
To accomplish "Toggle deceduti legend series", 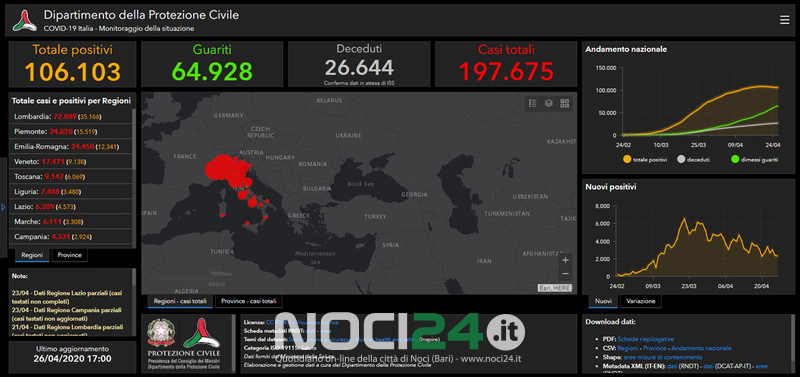I will tap(692, 160).
